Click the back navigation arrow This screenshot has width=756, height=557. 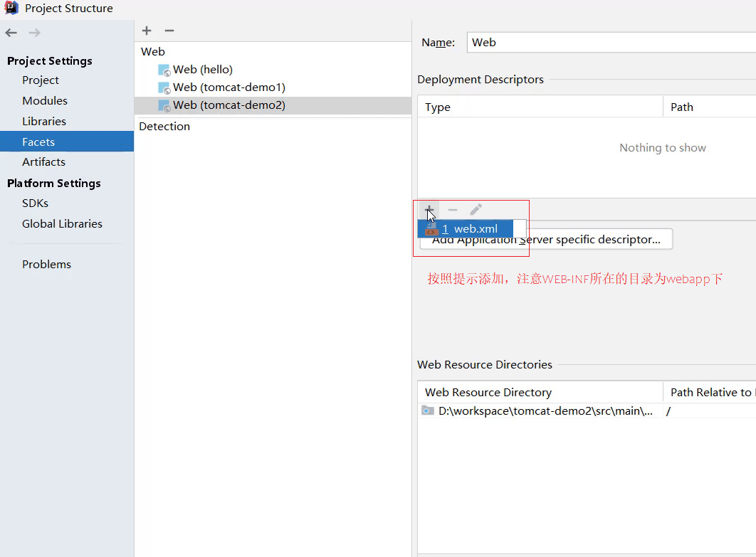coord(11,33)
